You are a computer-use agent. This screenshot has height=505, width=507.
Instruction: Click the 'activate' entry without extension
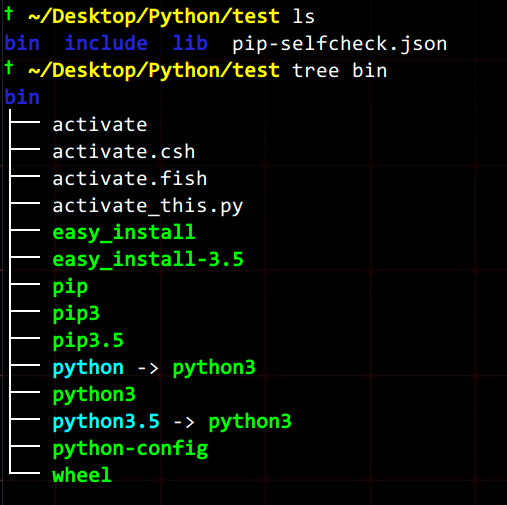(x=100, y=125)
